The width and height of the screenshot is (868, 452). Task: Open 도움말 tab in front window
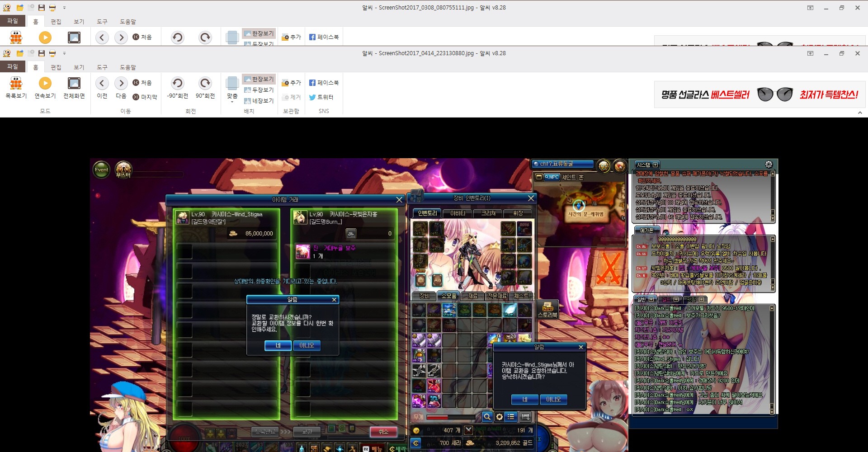click(x=128, y=67)
